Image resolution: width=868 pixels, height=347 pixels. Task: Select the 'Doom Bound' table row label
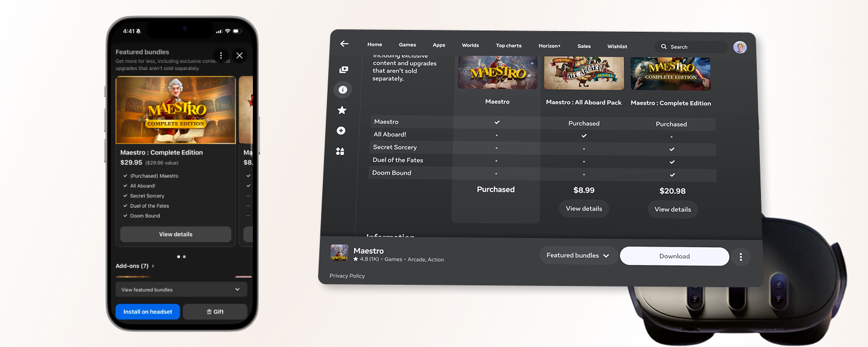[x=392, y=173]
